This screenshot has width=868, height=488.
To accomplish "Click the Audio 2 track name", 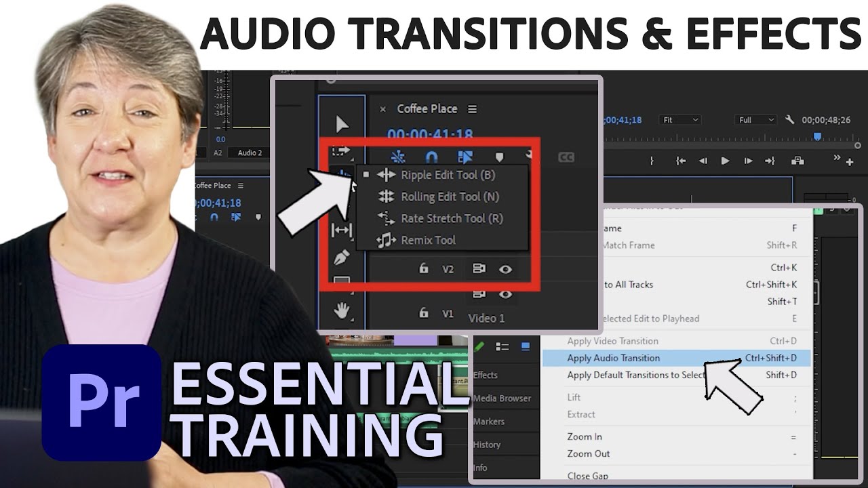I will pos(250,152).
